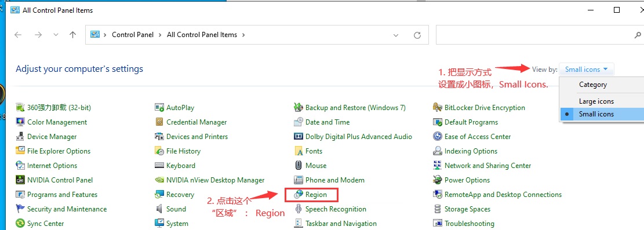The image size is (644, 230).
Task: Click All Control Panel Items breadcrumb
Action: (x=202, y=35)
